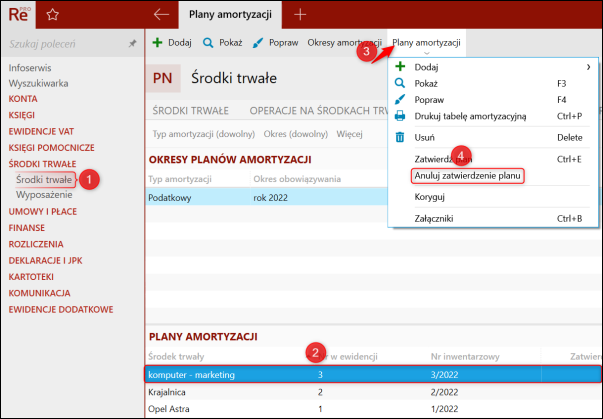Viewport: 603px width, 419px height.
Task: Select the Opel Astra row
Action: pyautogui.click(x=373, y=409)
